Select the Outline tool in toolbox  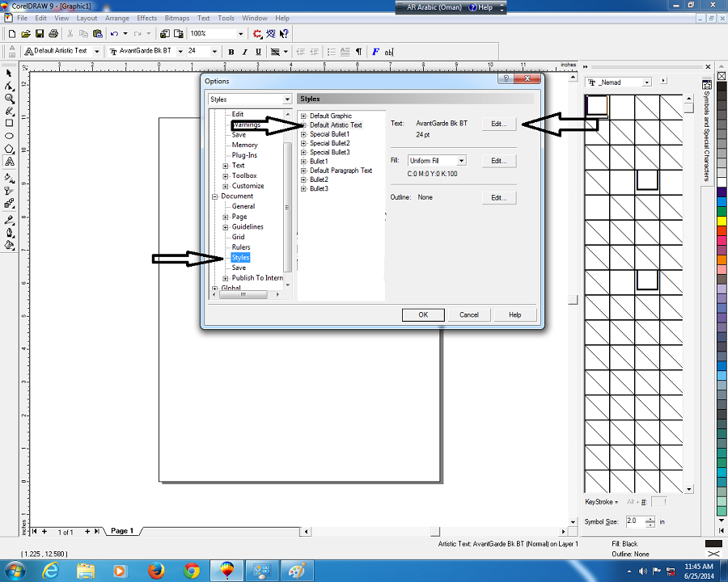9,233
